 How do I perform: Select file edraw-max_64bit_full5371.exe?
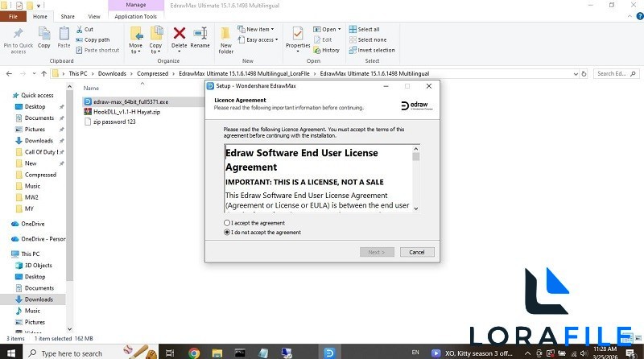click(130, 102)
